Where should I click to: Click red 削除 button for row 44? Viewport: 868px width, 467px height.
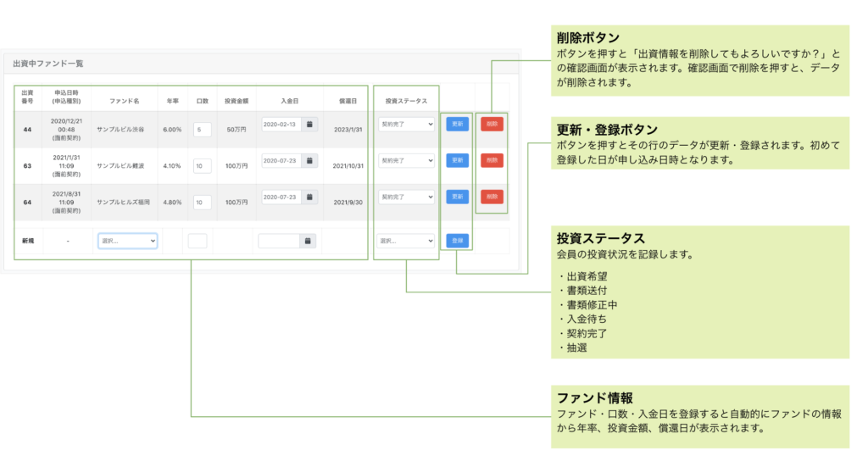[x=492, y=124]
